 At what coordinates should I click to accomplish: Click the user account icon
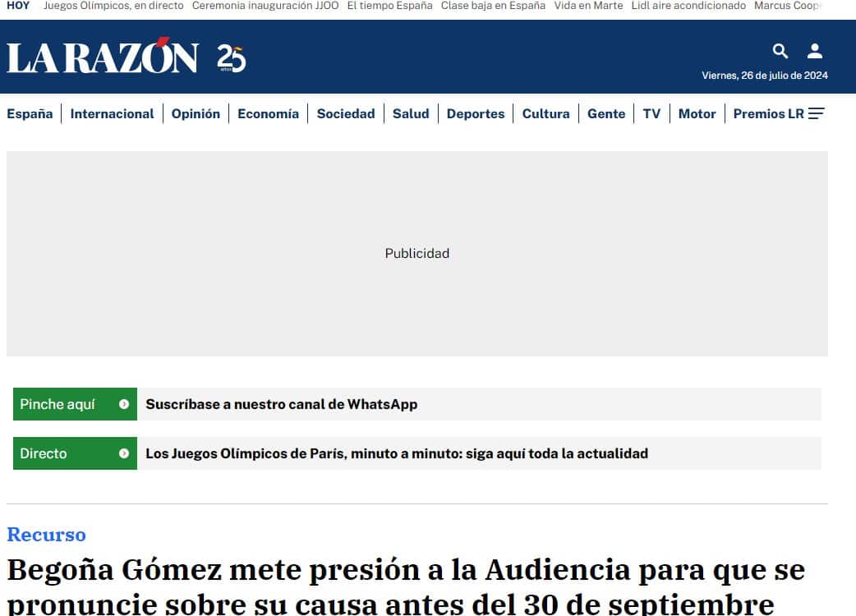tap(814, 51)
